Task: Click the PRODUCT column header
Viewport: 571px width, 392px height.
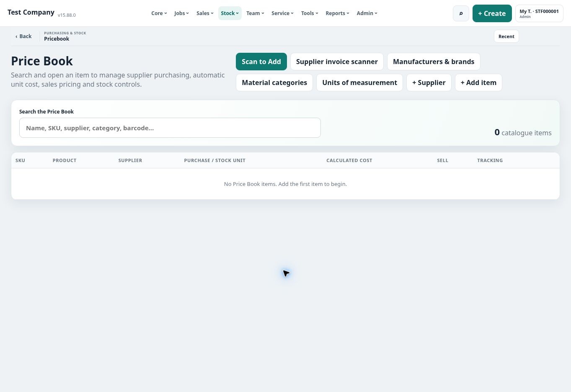Action: point(65,160)
